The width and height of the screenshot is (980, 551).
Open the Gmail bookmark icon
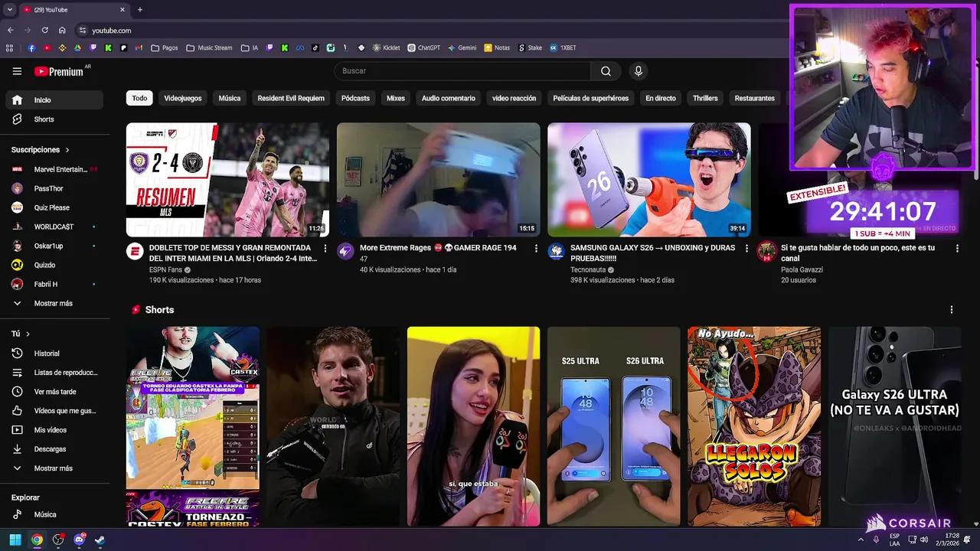point(139,47)
